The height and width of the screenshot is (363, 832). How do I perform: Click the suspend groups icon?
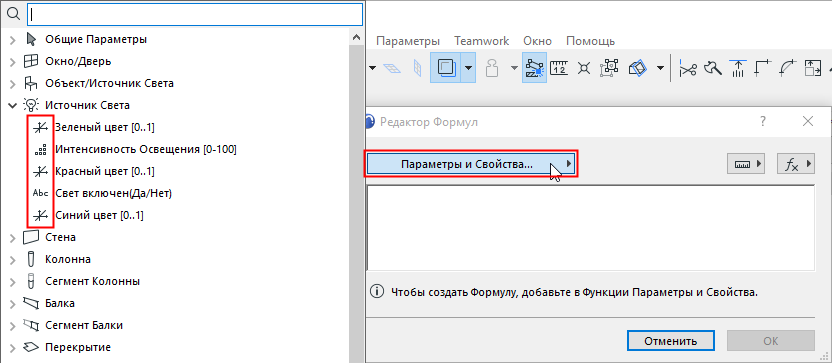pyautogui.click(x=611, y=68)
